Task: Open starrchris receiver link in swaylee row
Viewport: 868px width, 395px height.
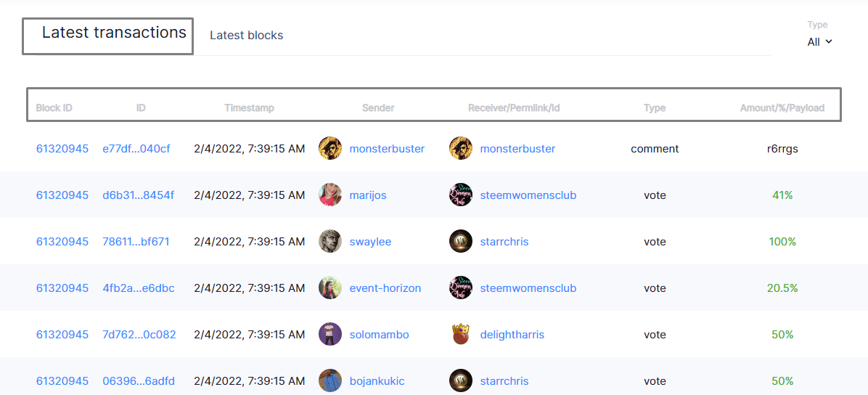Action: click(x=504, y=242)
